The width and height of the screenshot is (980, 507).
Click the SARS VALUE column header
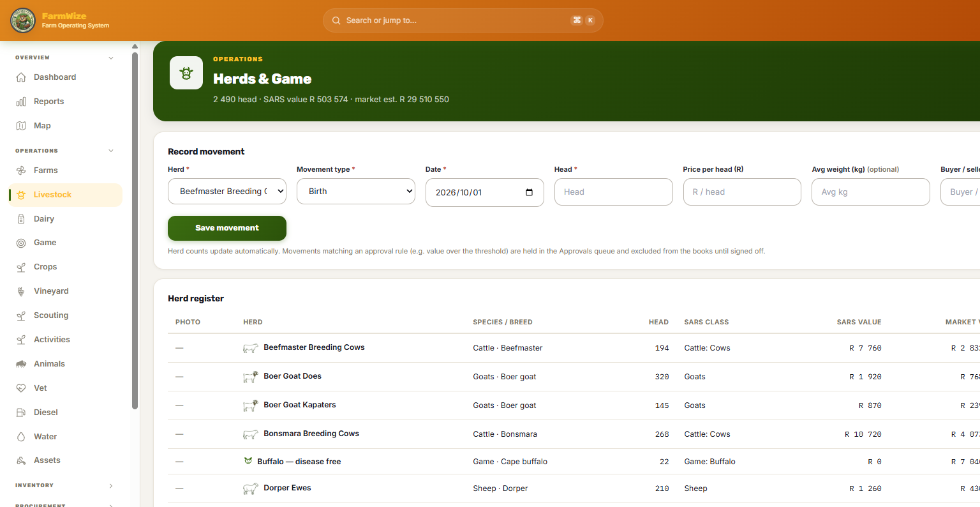[x=859, y=322]
